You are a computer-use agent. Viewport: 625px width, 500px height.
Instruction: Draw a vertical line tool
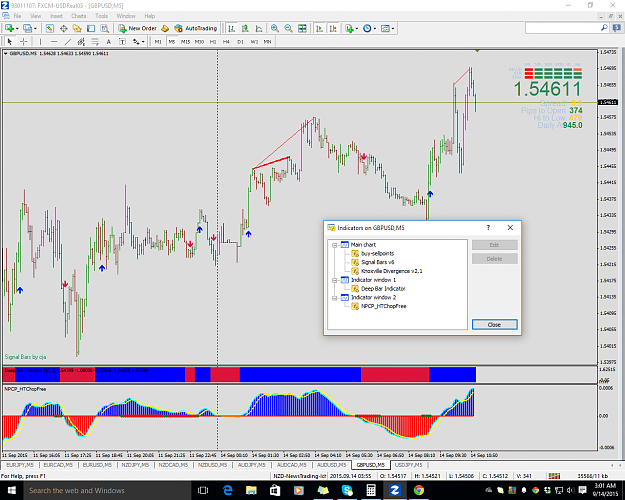pos(40,41)
